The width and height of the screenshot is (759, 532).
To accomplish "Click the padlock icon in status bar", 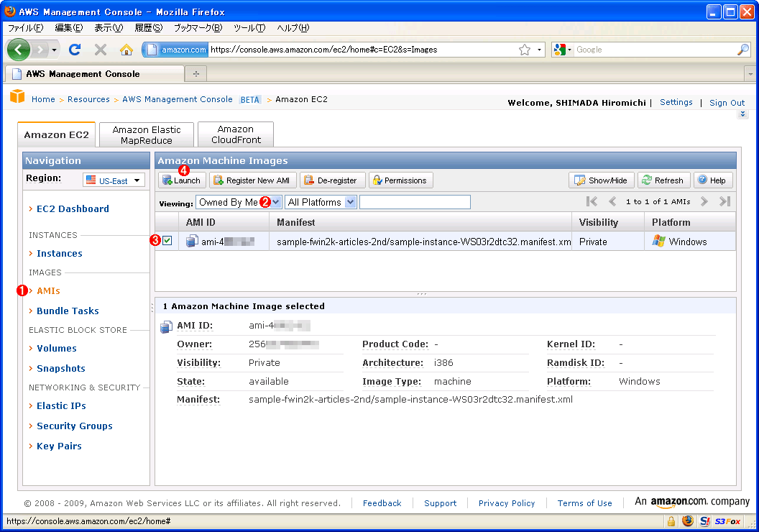I will pyautogui.click(x=671, y=521).
